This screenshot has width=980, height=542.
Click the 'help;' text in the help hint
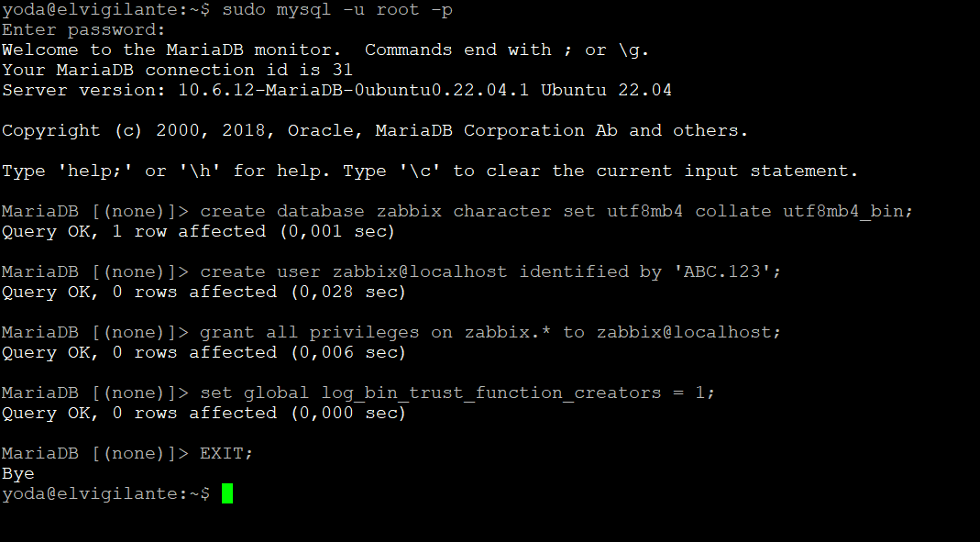point(94,171)
